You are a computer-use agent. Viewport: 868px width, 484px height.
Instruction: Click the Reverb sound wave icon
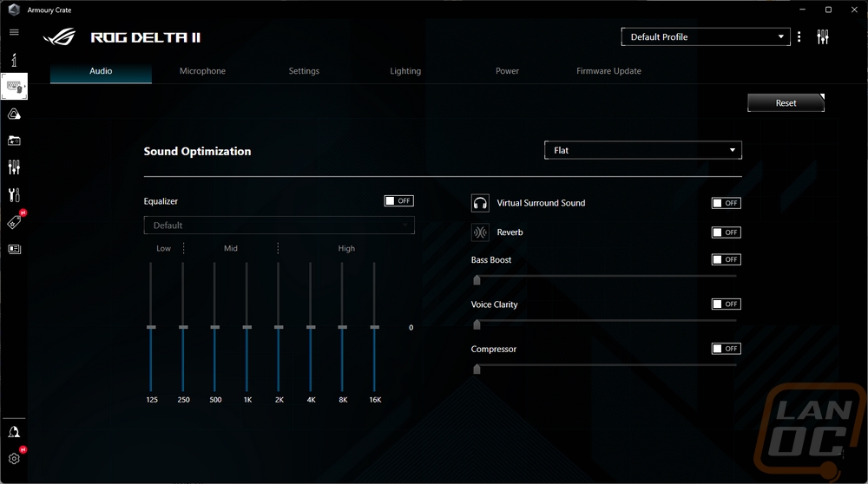[x=480, y=232]
